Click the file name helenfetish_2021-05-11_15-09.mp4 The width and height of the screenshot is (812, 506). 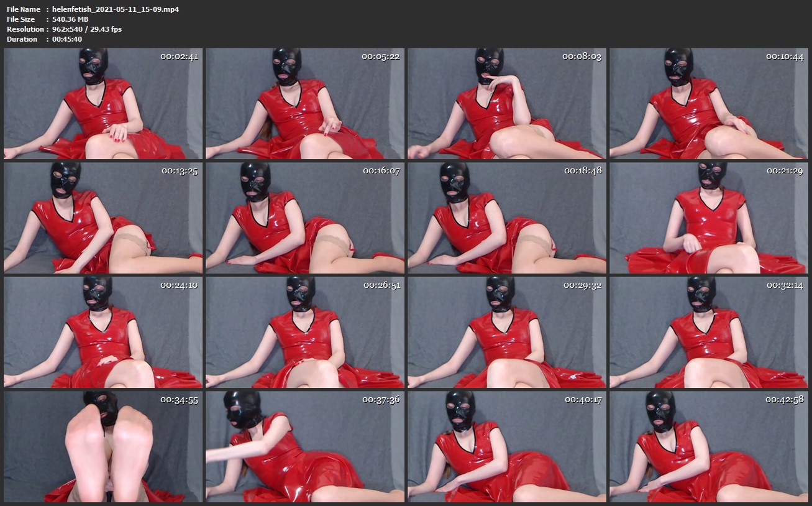point(116,9)
